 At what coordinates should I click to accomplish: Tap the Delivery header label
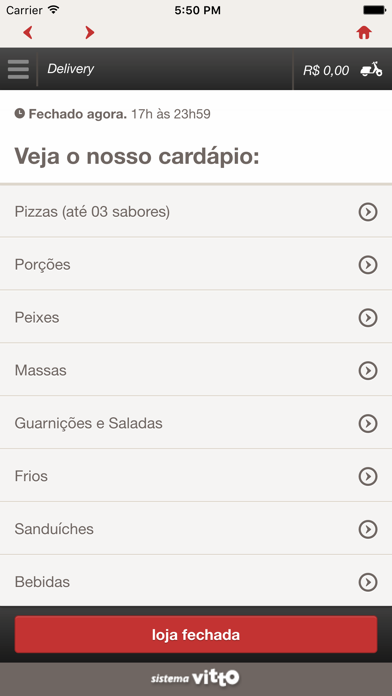tap(71, 69)
